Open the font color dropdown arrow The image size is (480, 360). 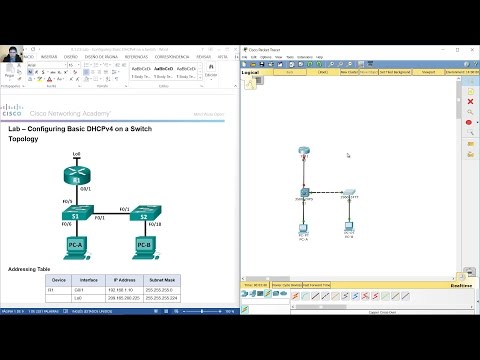[x=54, y=79]
